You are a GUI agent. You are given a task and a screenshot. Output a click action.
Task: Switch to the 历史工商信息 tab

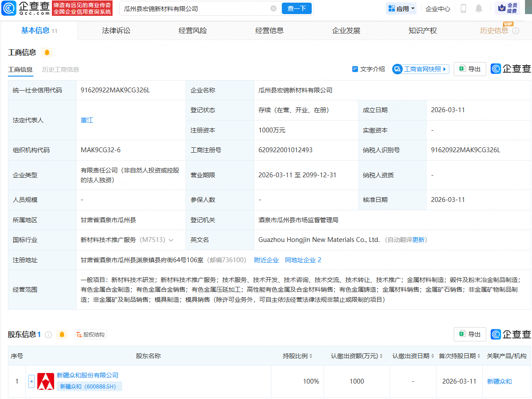coord(61,70)
